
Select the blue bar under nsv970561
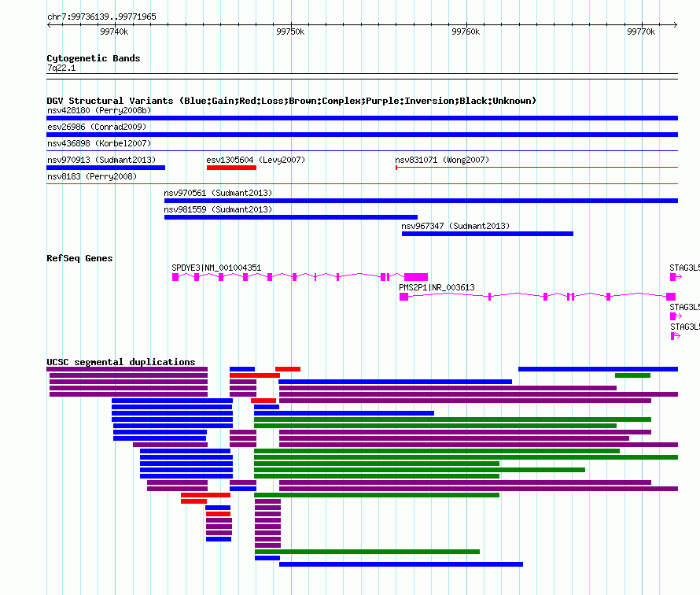(421, 201)
